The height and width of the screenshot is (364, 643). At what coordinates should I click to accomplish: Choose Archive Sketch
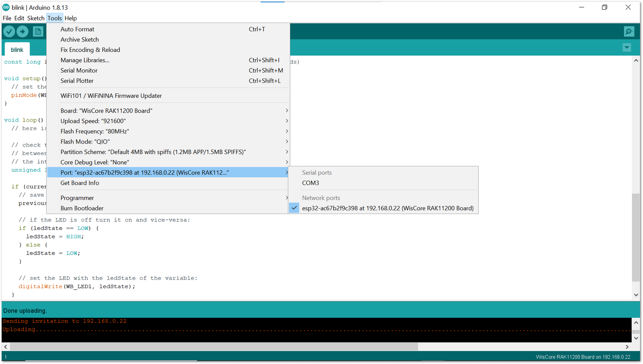(x=168, y=40)
